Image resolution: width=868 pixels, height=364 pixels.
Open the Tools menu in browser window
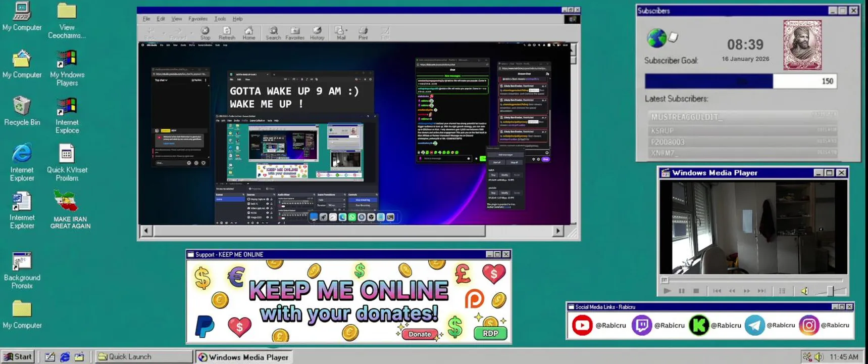click(220, 19)
